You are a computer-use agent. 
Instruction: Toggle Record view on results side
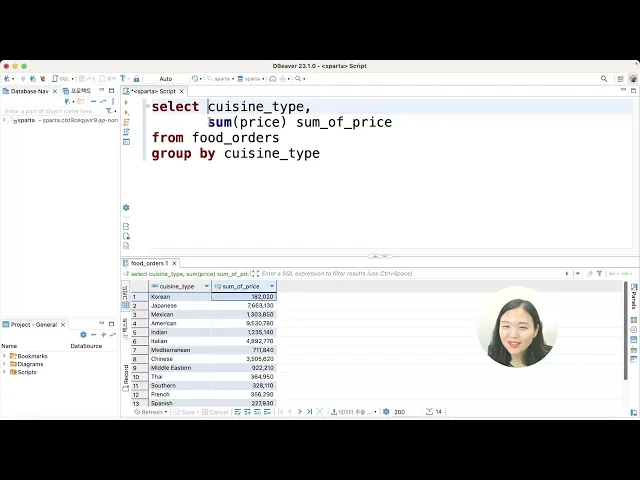point(126,378)
